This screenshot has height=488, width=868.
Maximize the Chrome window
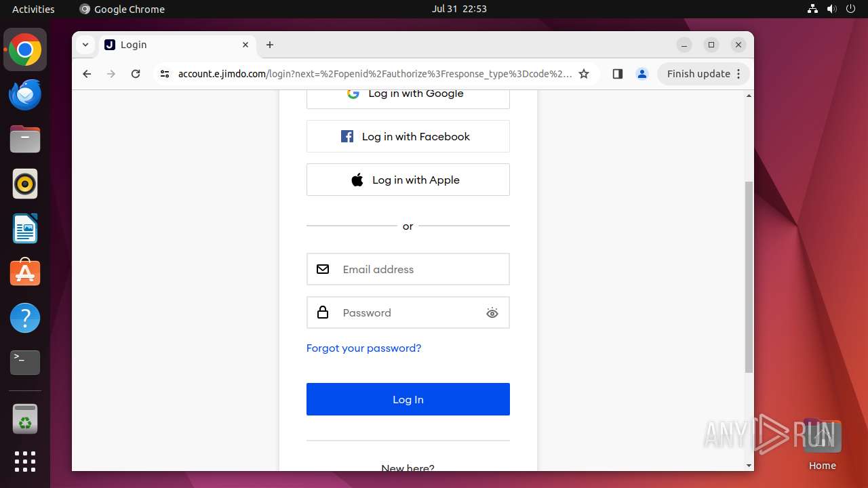tap(711, 45)
